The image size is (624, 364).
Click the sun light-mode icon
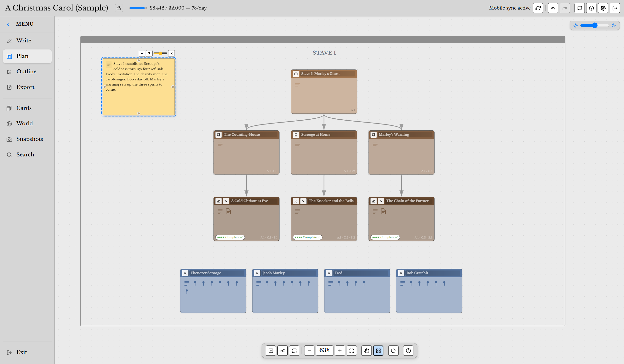(575, 25)
